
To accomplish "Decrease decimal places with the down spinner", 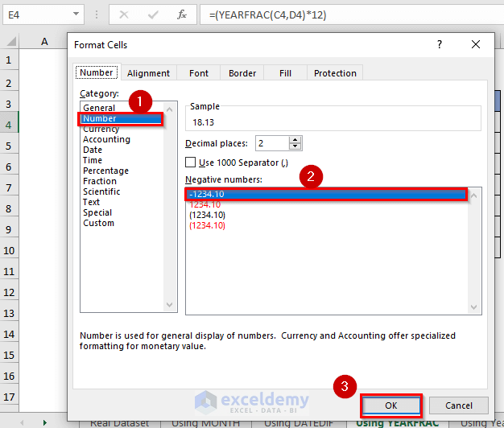I will [x=295, y=146].
